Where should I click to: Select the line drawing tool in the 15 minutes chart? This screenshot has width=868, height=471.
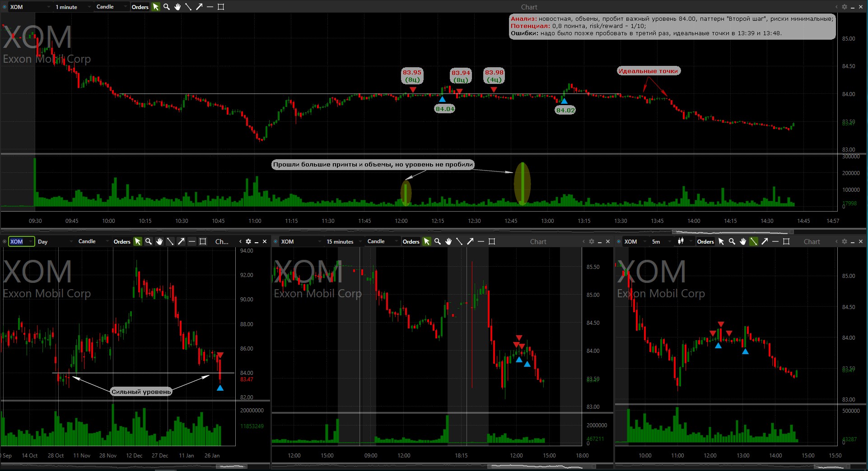[x=459, y=241]
